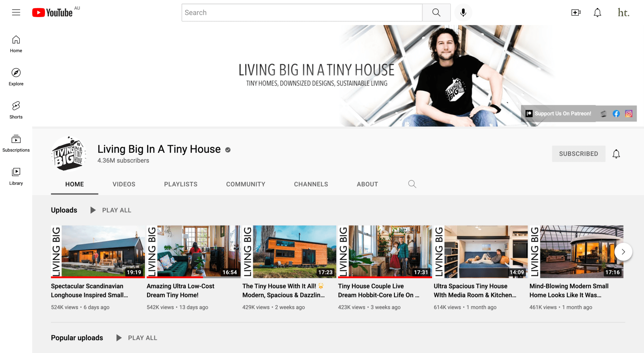Click title 'Spectacular Scandinavian Longhouse Inspired Small...'
Image resolution: width=644 pixels, height=353 pixels.
90,291
